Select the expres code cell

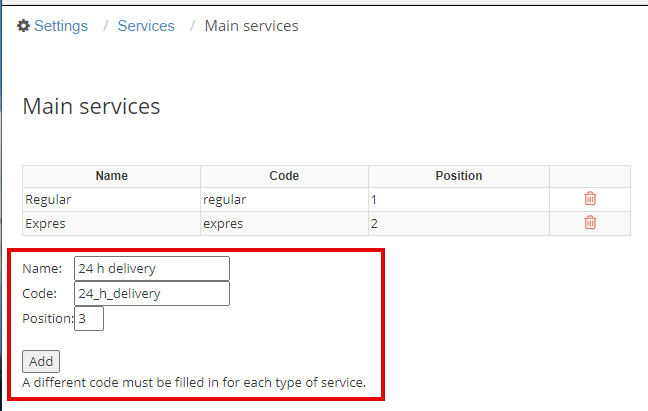[284, 223]
